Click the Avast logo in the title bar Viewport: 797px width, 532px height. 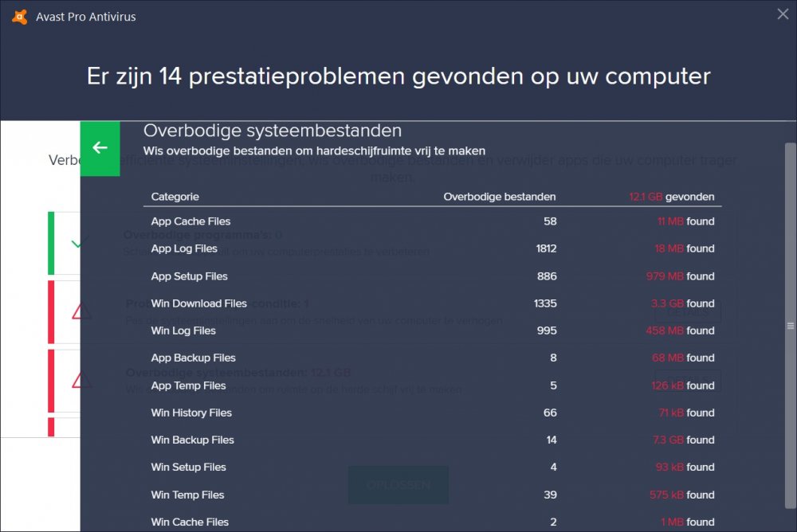pyautogui.click(x=20, y=17)
